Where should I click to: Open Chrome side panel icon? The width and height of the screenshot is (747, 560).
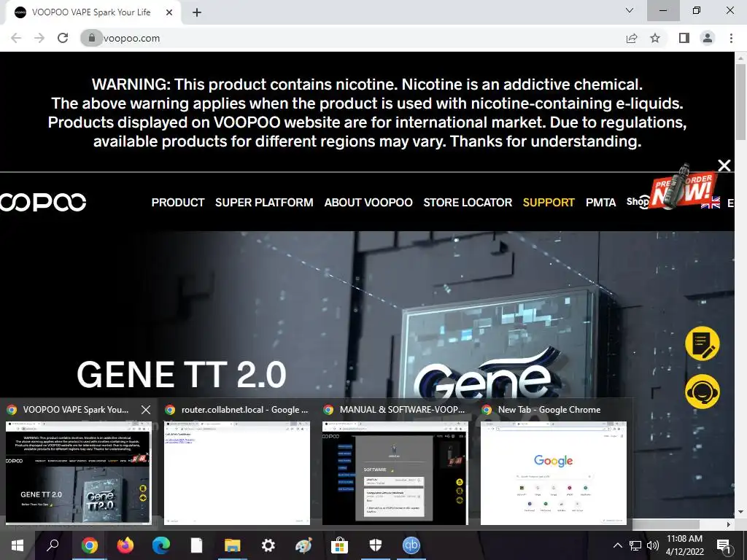tap(684, 38)
